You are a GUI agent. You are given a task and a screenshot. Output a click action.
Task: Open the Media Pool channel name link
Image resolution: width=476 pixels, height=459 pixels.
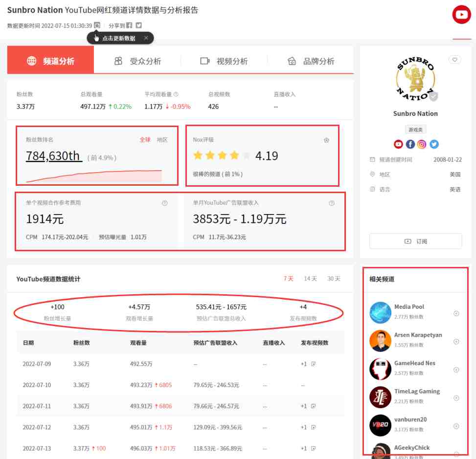409,306
